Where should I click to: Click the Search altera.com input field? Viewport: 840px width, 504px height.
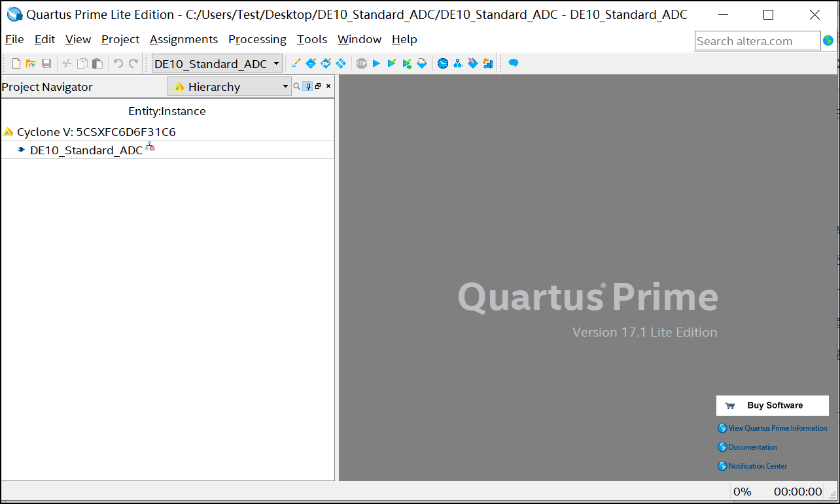[758, 41]
